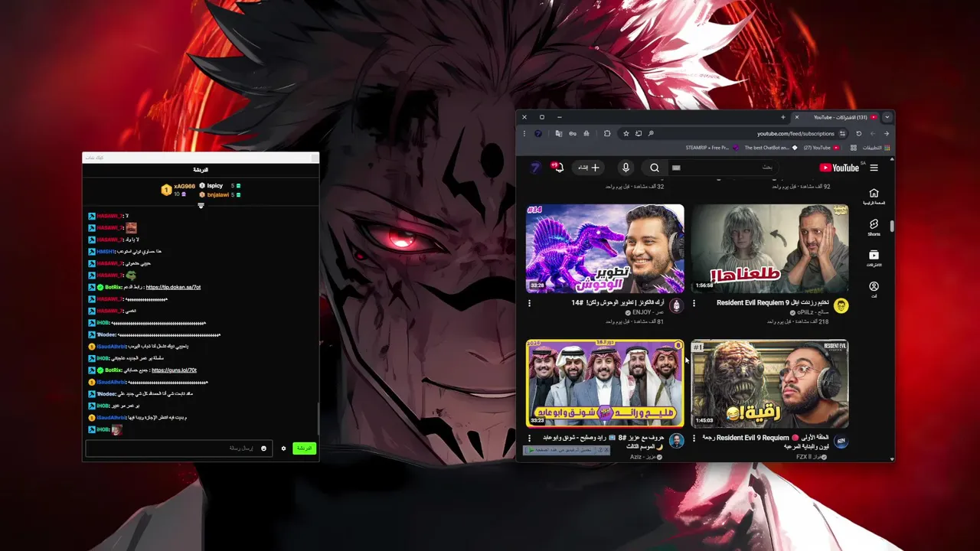
Task: Focus the chat message input field
Action: tap(179, 448)
